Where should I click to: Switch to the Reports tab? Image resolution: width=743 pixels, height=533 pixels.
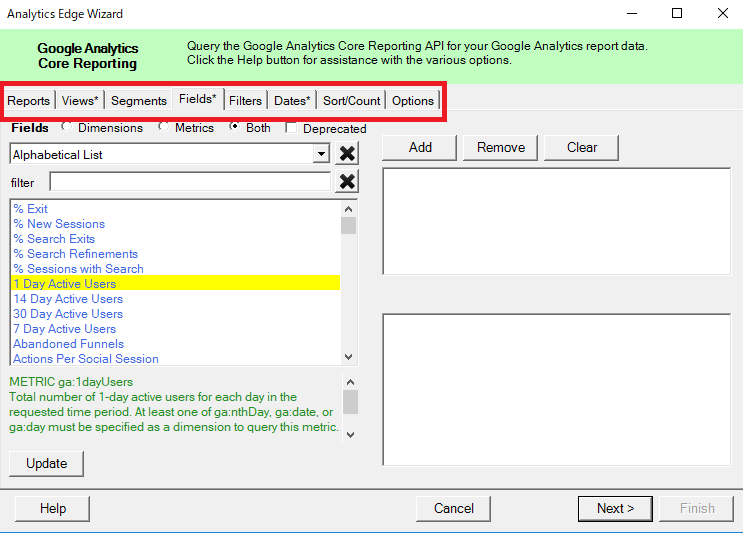tap(28, 100)
